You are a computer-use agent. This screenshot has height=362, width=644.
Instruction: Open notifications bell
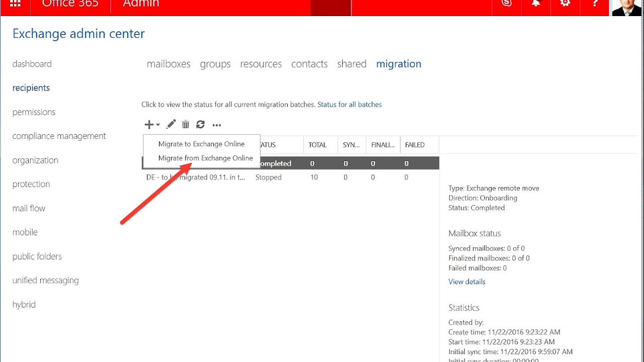[536, 4]
